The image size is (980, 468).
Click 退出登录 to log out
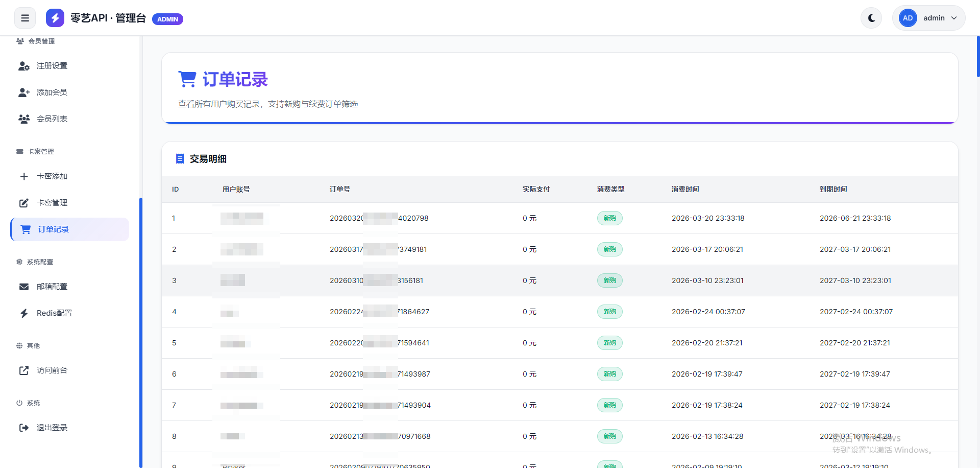coord(52,428)
